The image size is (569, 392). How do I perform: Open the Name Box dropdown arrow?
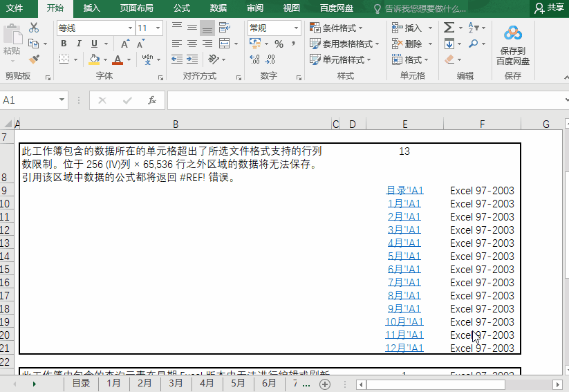click(62, 100)
